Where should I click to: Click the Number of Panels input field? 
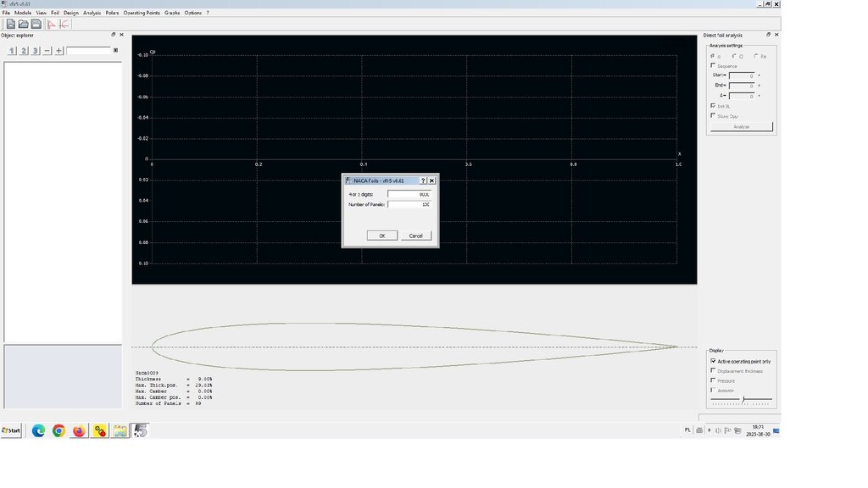(x=409, y=204)
